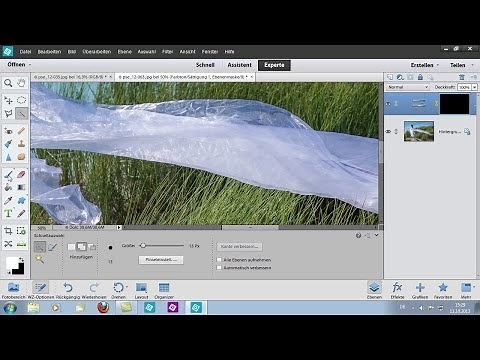480x360 pixels.
Task: Click Rückgängig undo button
Action: pos(68,290)
